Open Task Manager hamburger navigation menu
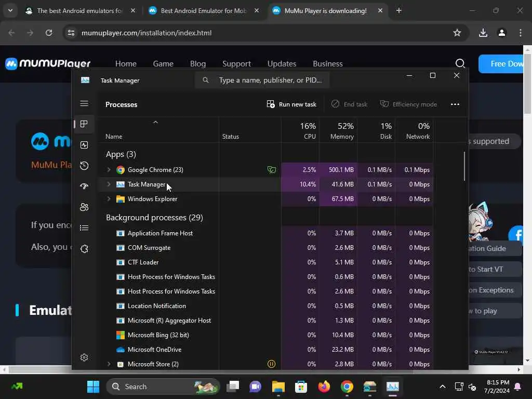 (x=84, y=104)
